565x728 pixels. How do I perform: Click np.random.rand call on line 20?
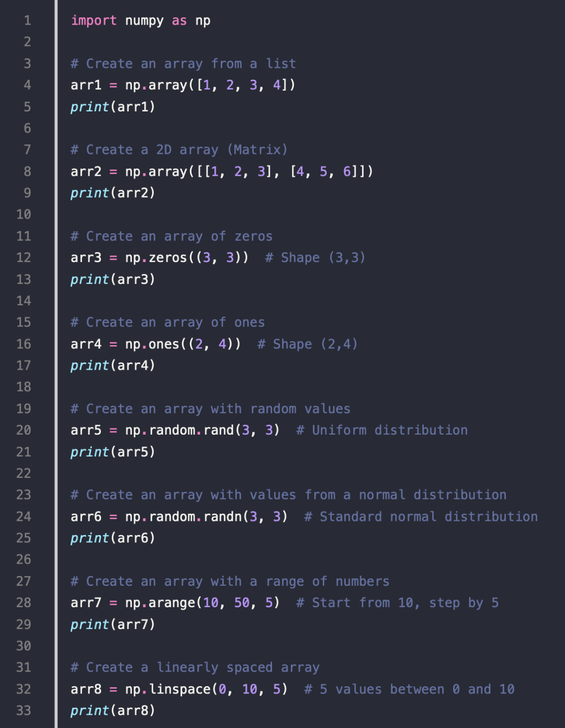pos(202,430)
